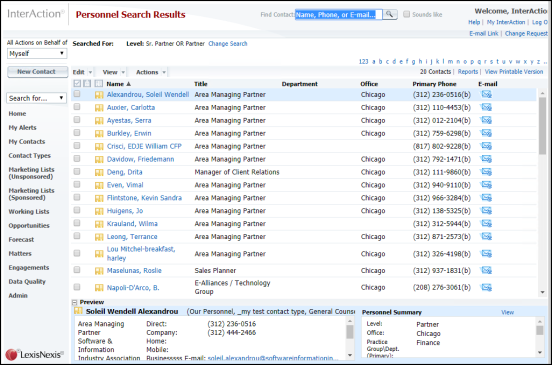Screen dimensions: 552x365
Task: Open the Search for... dropdown
Action: (x=36, y=98)
